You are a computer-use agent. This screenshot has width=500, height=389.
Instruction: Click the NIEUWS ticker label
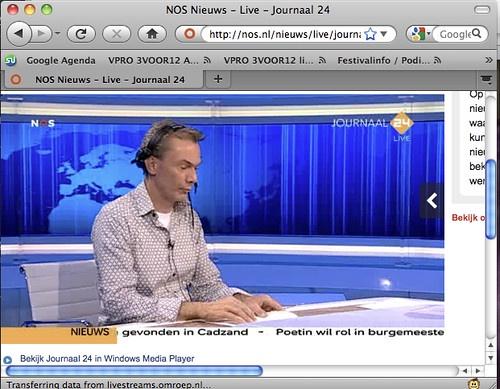pos(90,332)
